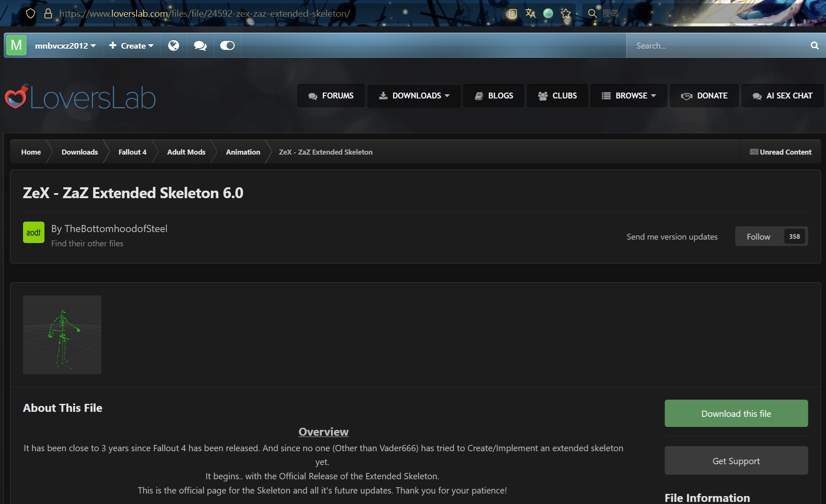The height and width of the screenshot is (504, 826).
Task: Click Adult Mods breadcrumb
Action: pyautogui.click(x=186, y=152)
